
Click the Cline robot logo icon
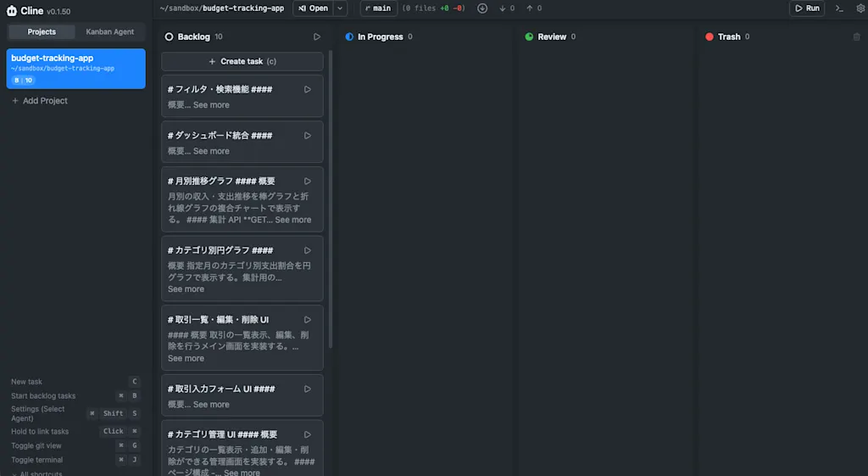[x=12, y=11]
